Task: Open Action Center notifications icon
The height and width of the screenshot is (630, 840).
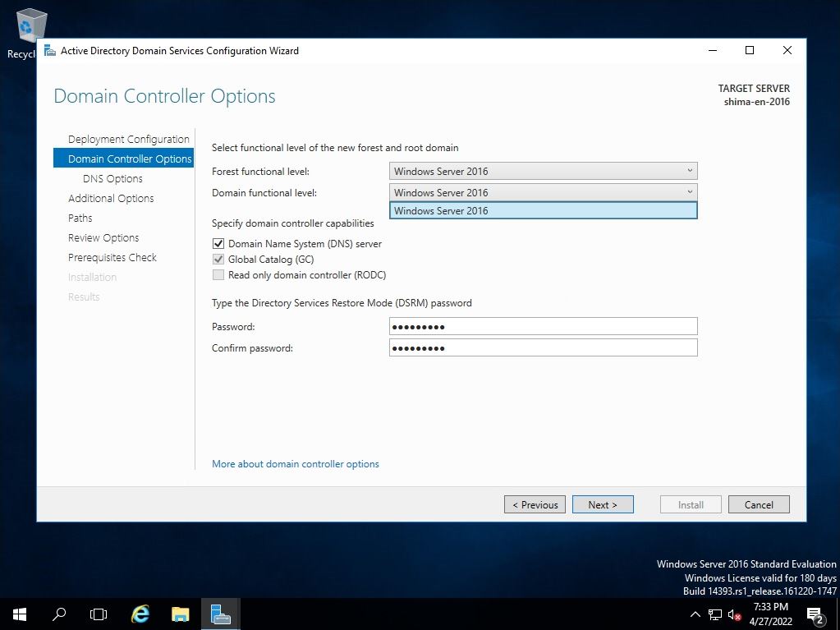Action: click(815, 615)
